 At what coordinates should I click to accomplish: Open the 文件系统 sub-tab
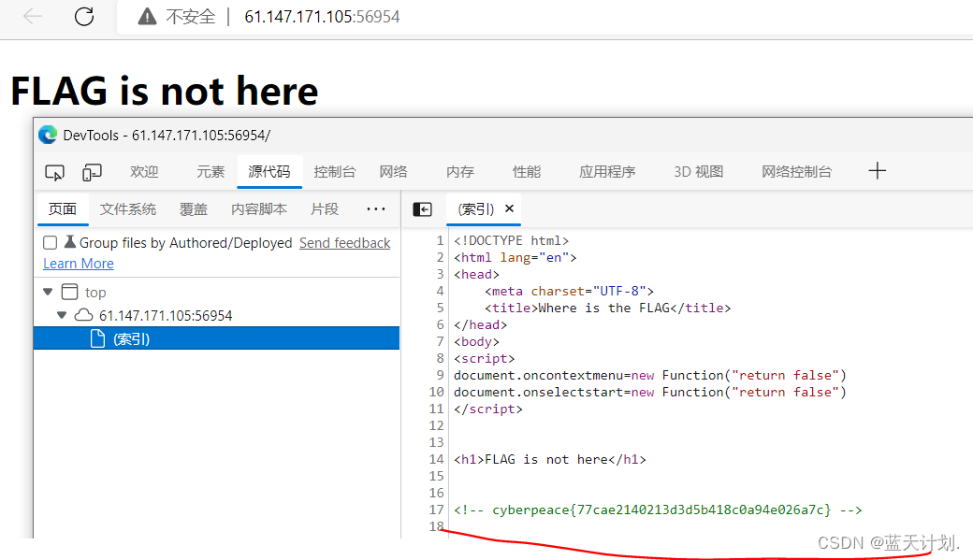128,209
